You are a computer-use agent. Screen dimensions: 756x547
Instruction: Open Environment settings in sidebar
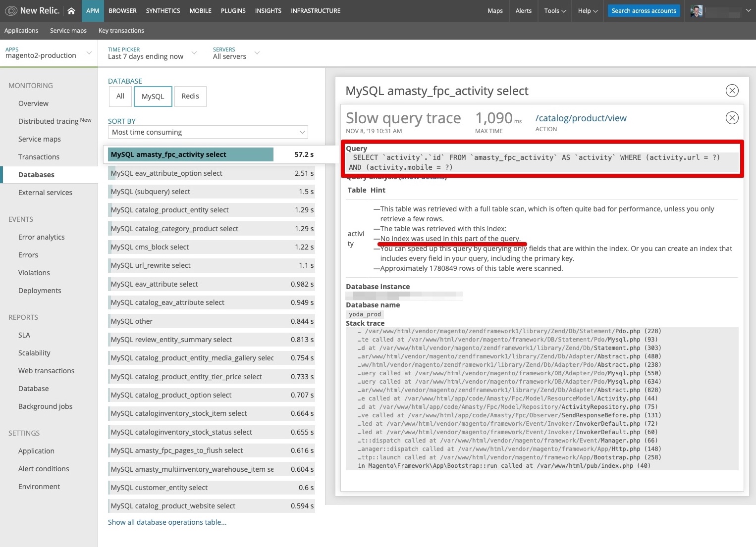pos(39,487)
